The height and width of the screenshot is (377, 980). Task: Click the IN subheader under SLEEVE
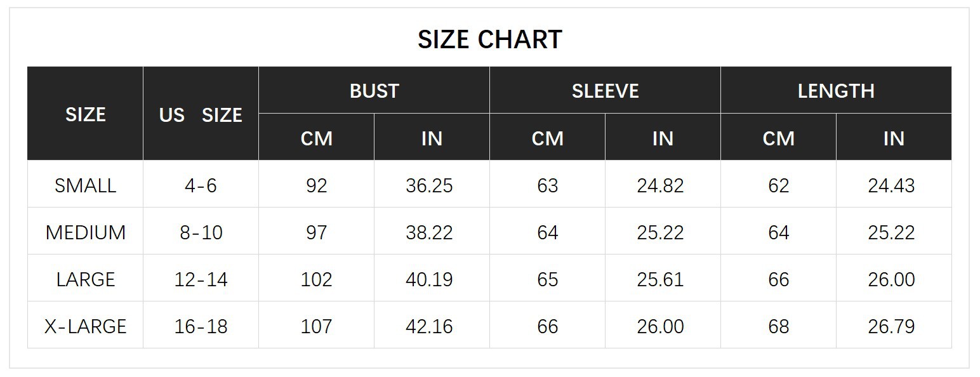tap(663, 138)
